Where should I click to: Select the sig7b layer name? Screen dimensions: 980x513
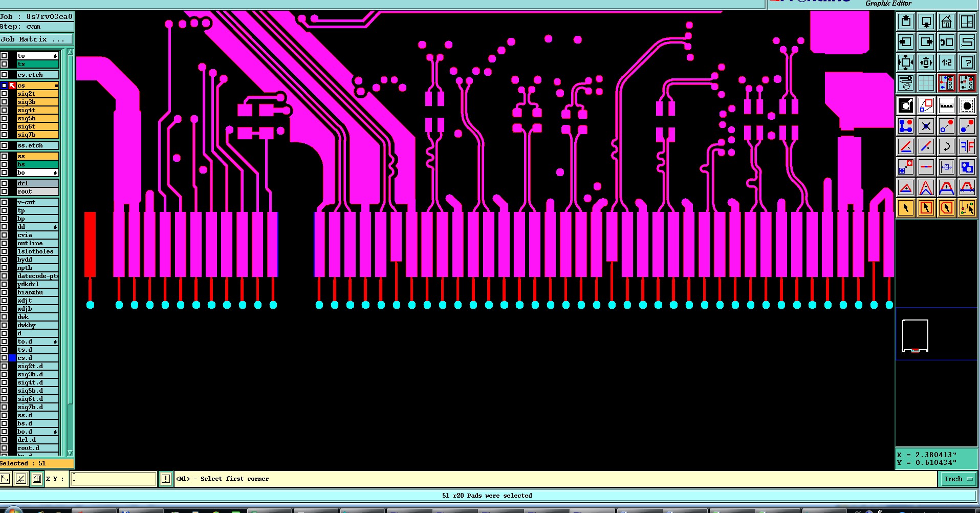[x=37, y=135]
